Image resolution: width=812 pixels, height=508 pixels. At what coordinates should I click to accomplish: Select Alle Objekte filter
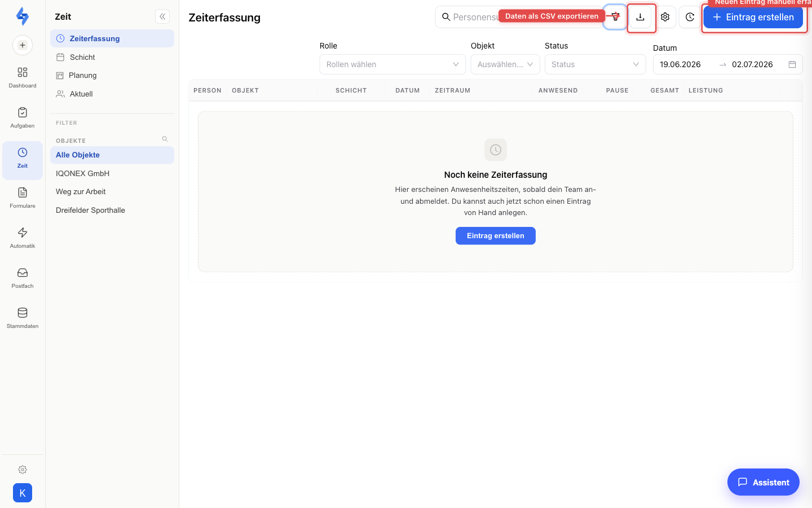(x=112, y=155)
